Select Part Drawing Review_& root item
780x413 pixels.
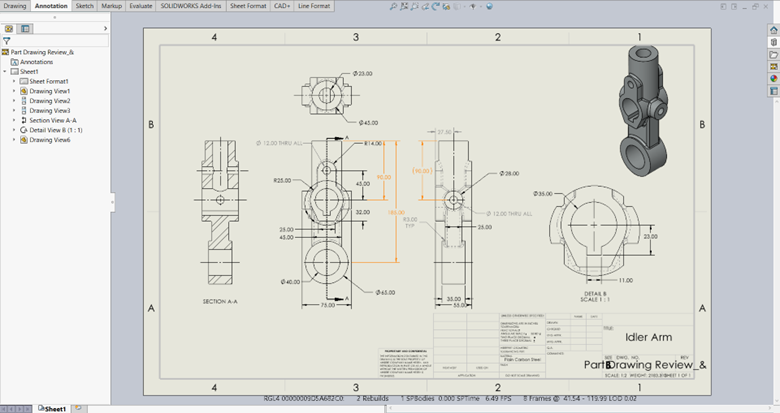(x=42, y=52)
